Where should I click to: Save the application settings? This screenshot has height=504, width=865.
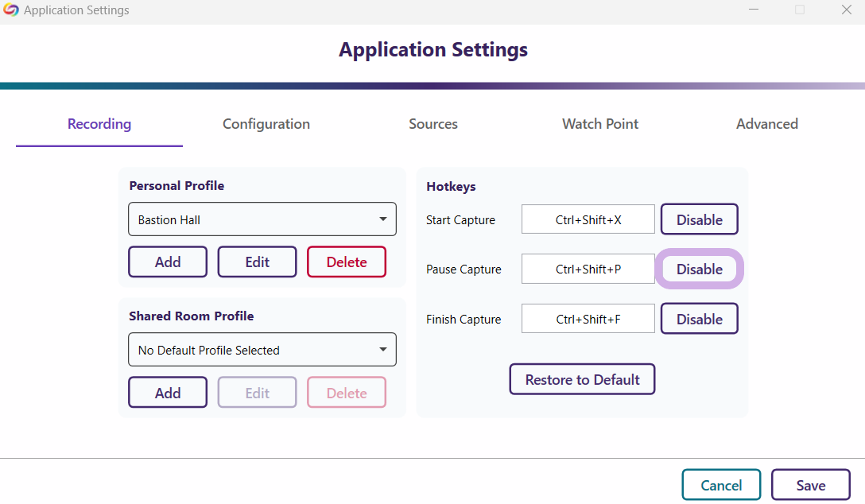point(811,485)
